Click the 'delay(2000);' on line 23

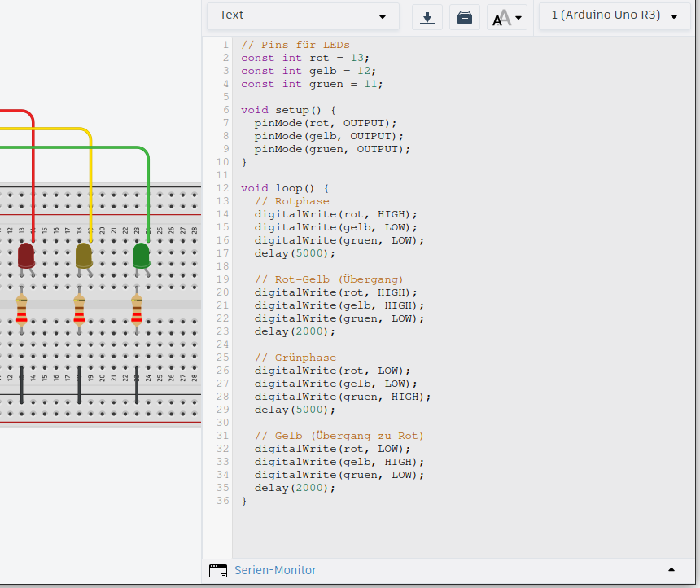[295, 331]
